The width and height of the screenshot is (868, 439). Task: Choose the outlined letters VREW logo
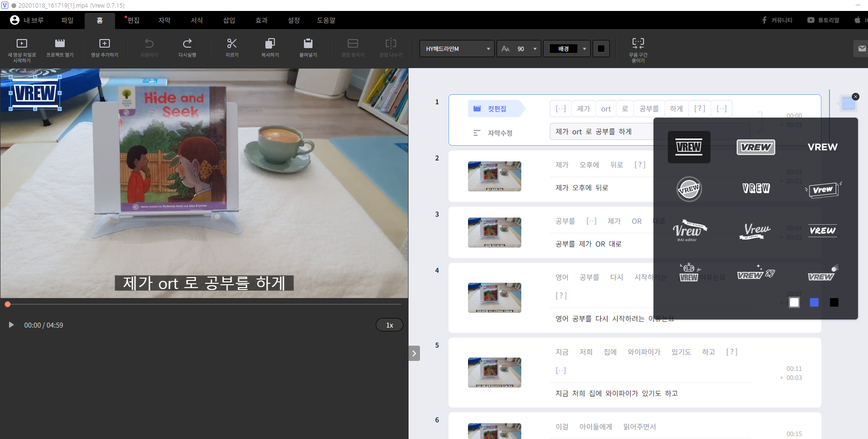tap(756, 189)
